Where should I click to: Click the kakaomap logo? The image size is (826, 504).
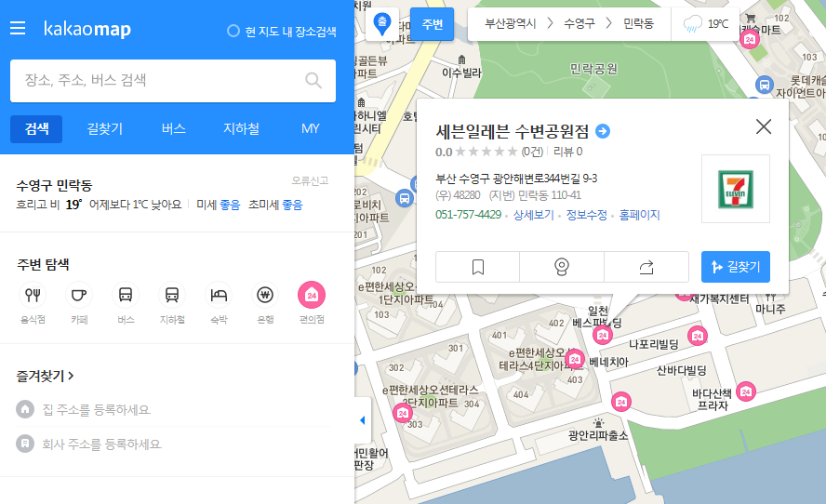[87, 29]
